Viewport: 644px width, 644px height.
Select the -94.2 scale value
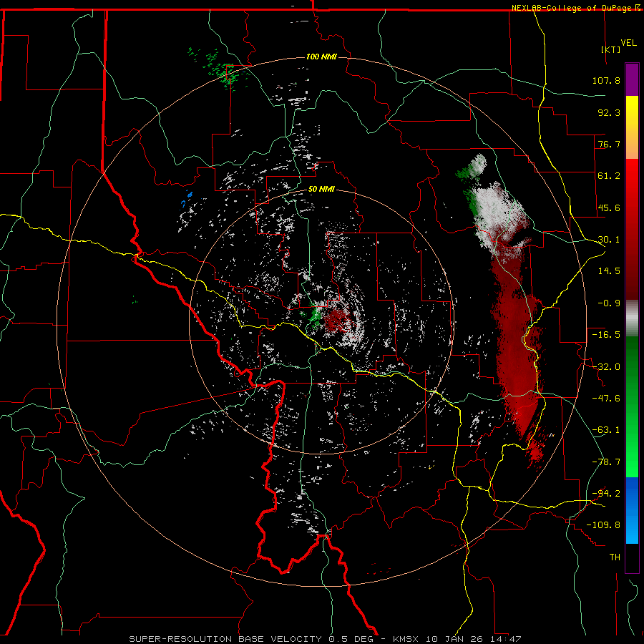pyautogui.click(x=606, y=493)
